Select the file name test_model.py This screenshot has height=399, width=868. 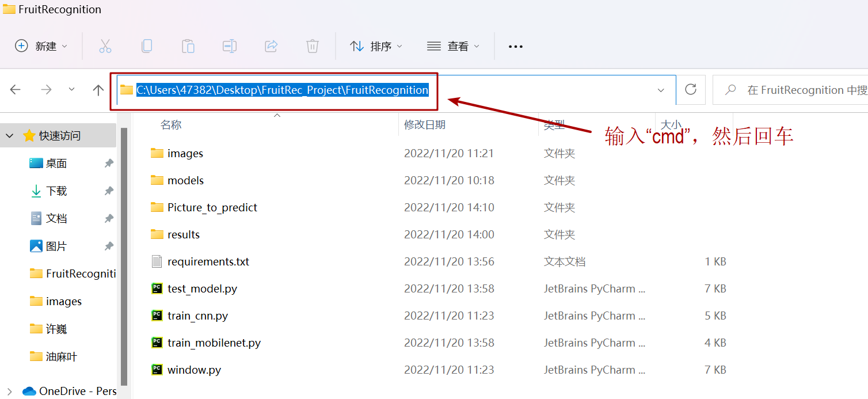[x=203, y=288]
